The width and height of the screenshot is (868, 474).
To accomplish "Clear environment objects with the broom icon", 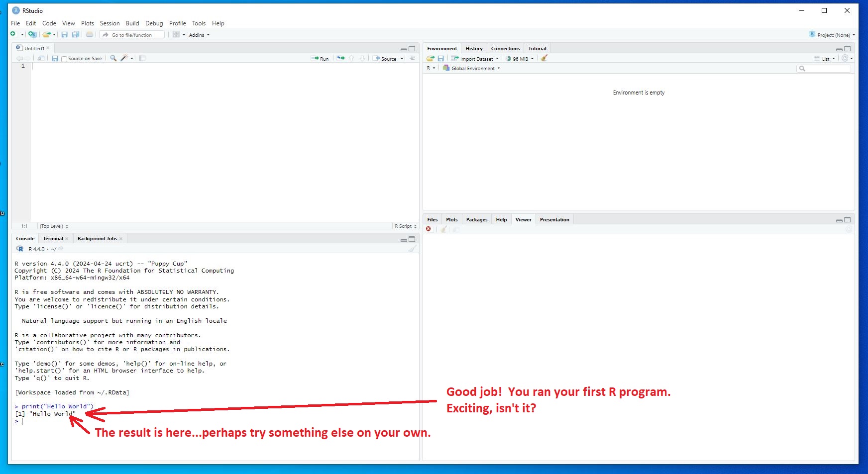I will pyautogui.click(x=544, y=58).
